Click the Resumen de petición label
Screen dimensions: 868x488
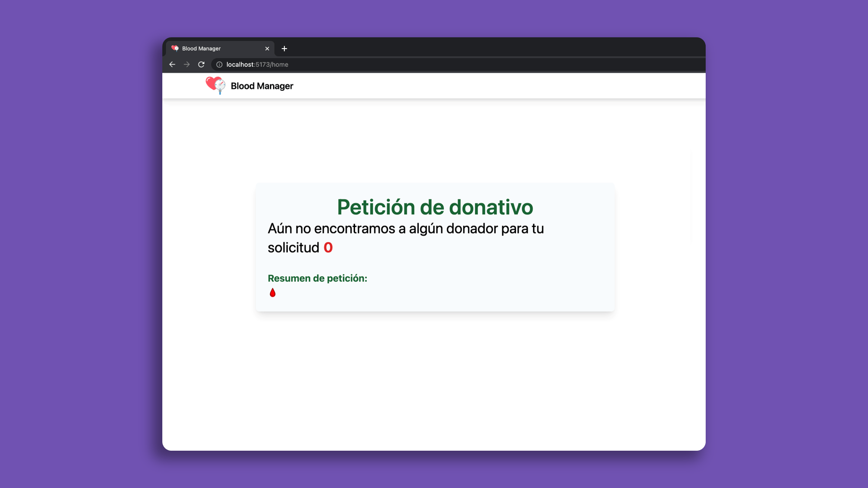pyautogui.click(x=317, y=278)
